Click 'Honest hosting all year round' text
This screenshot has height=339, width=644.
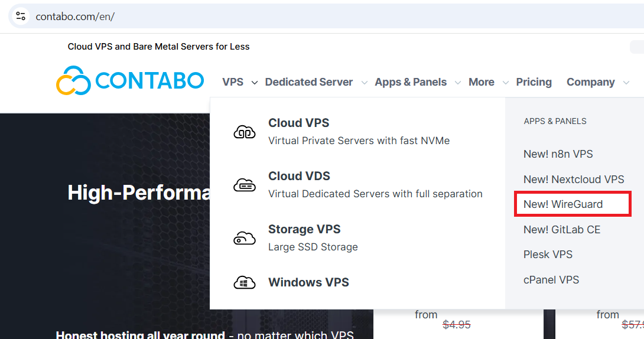pyautogui.click(x=141, y=334)
